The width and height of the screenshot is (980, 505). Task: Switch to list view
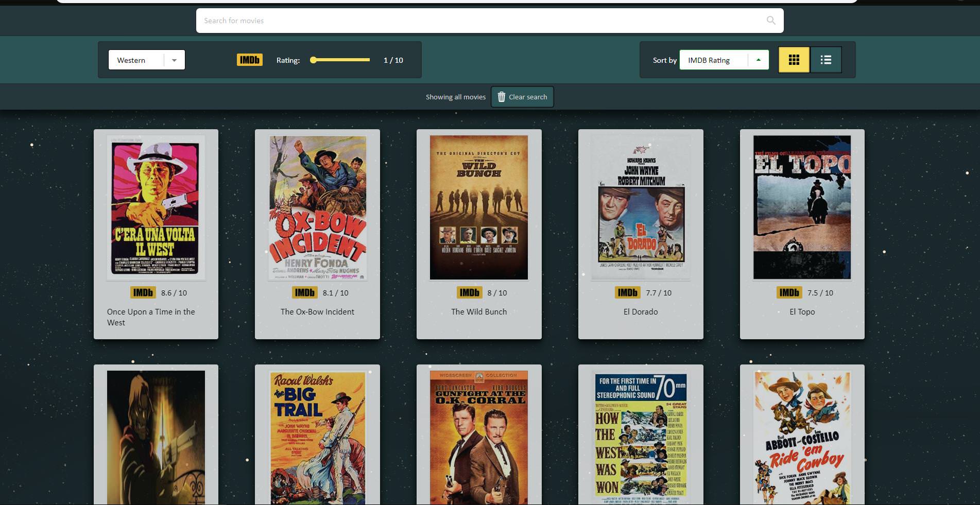826,60
